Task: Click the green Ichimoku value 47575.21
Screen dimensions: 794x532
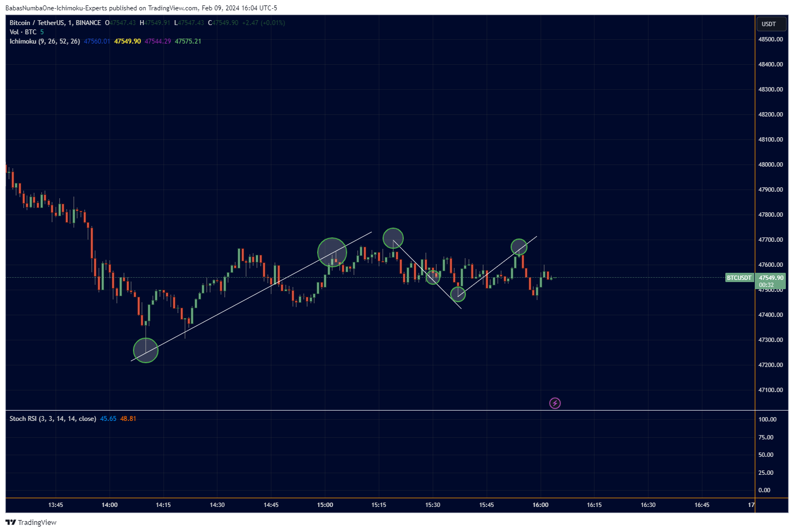Action: tap(188, 41)
